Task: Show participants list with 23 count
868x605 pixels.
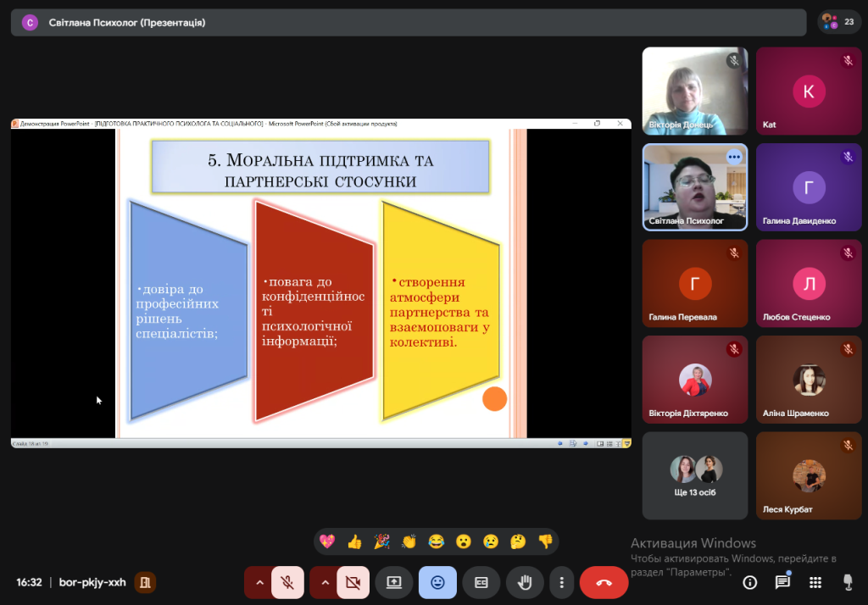Action: click(838, 22)
